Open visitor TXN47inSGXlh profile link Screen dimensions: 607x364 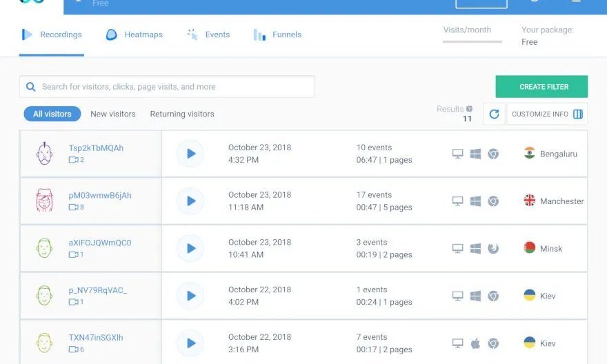[x=96, y=337]
